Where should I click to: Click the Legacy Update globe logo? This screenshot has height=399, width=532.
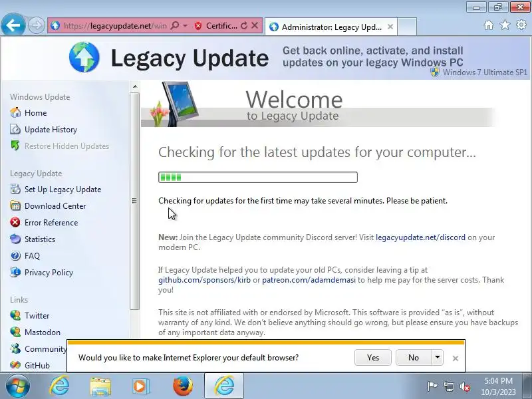pos(84,57)
